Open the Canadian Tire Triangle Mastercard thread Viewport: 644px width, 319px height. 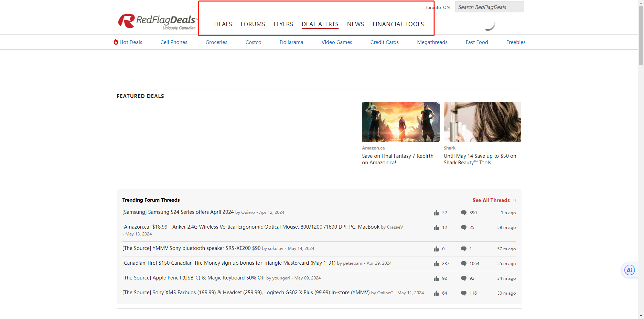tap(229, 263)
